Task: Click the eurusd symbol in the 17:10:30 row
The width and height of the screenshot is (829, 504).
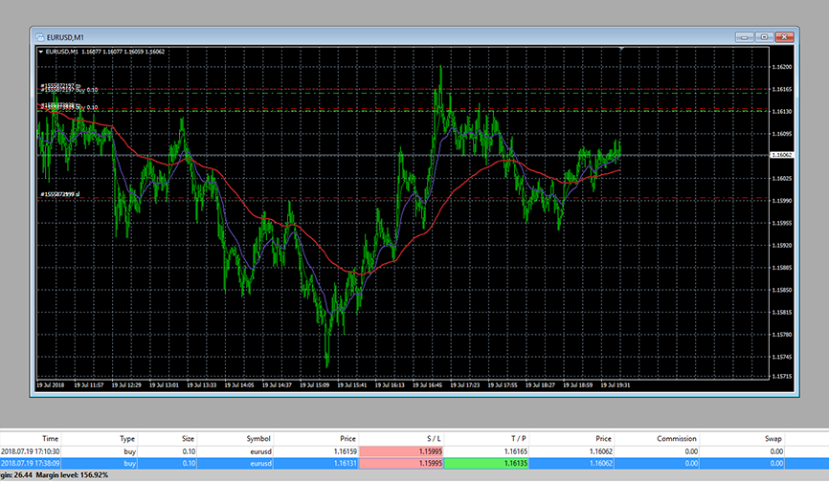Action: pyautogui.click(x=260, y=451)
